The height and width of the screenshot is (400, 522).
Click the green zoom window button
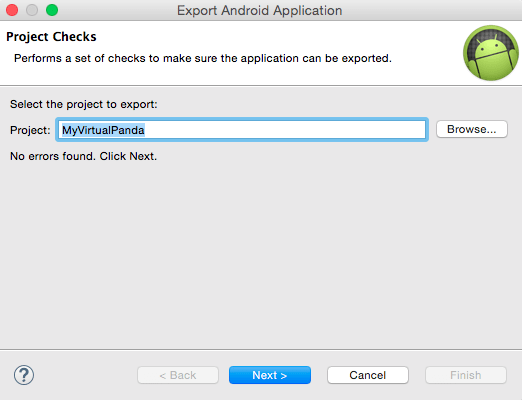(x=52, y=10)
